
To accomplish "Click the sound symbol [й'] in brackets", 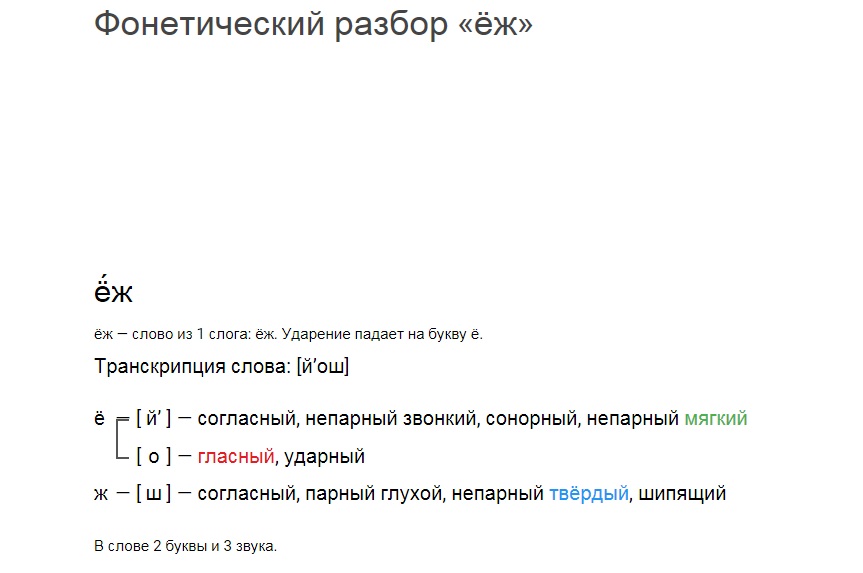I will [154, 419].
